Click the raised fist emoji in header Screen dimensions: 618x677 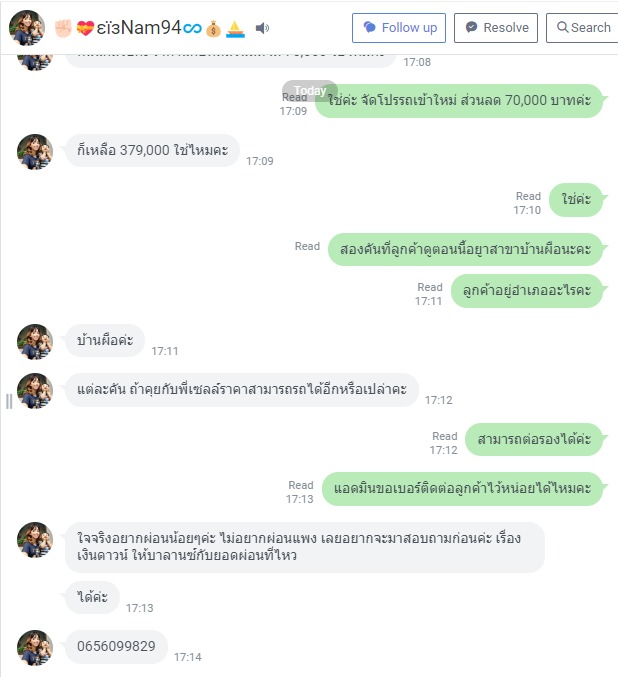tap(63, 28)
